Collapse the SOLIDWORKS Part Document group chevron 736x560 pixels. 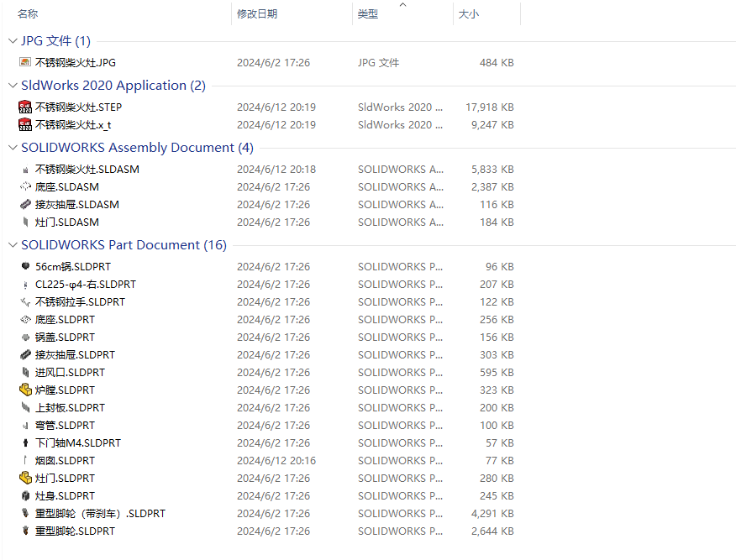13,245
